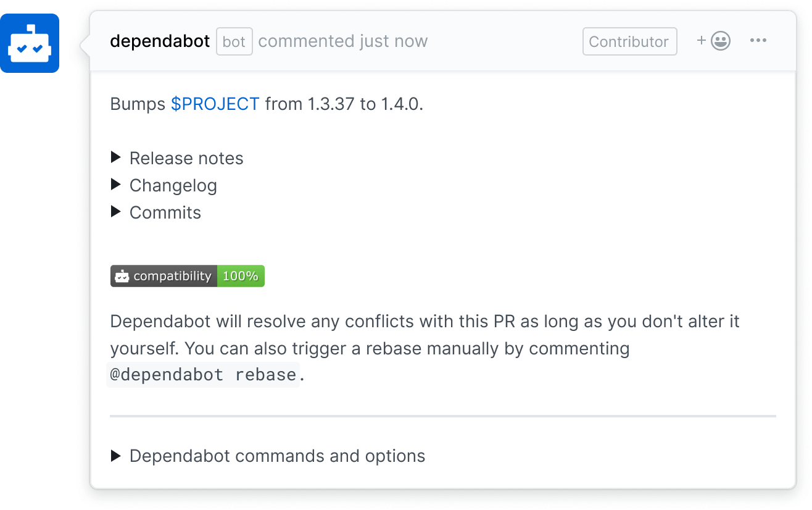Click the plus sign beside the smiley icon
The width and height of the screenshot is (812, 510).
(701, 41)
